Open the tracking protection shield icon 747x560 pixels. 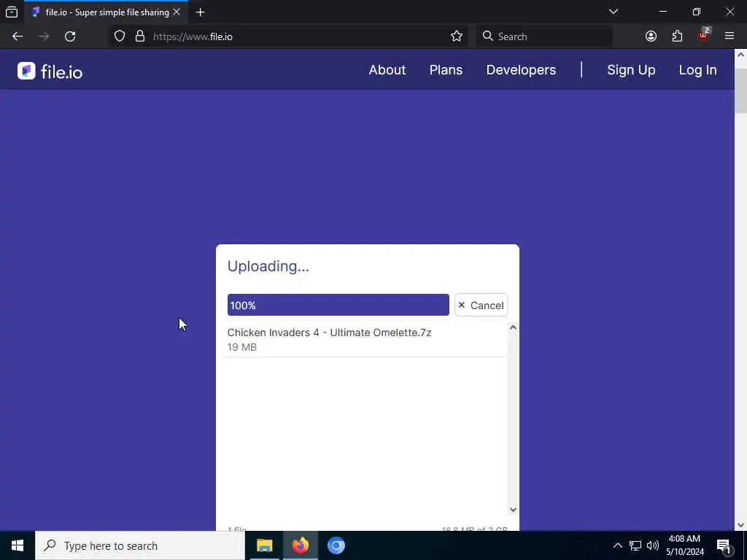[120, 36]
